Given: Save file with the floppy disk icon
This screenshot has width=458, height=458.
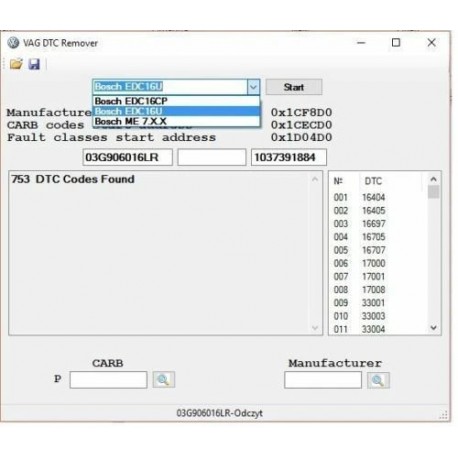Looking at the screenshot, I should [x=34, y=64].
